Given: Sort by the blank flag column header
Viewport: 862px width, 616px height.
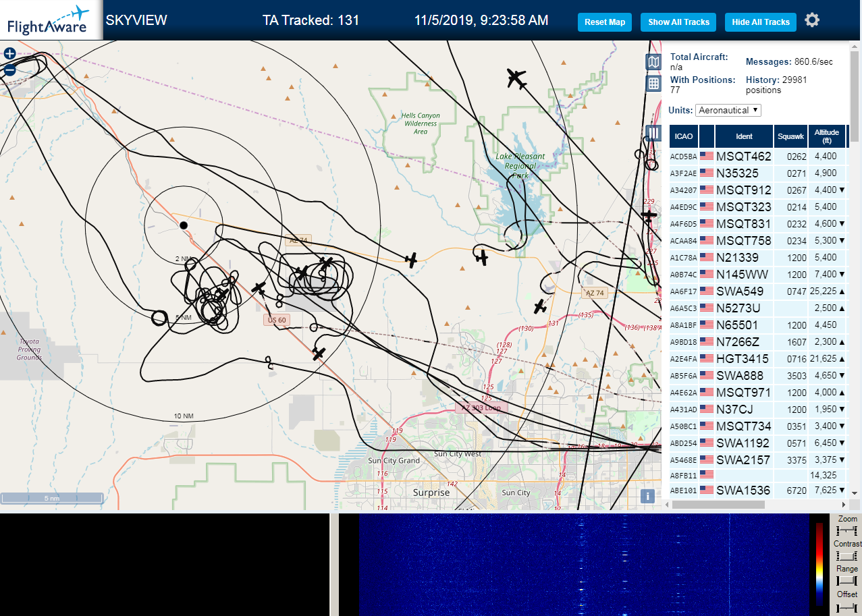Looking at the screenshot, I should point(707,136).
